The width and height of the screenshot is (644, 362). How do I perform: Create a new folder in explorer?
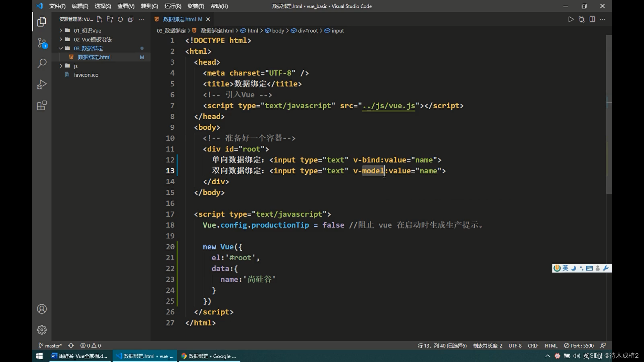(x=110, y=19)
